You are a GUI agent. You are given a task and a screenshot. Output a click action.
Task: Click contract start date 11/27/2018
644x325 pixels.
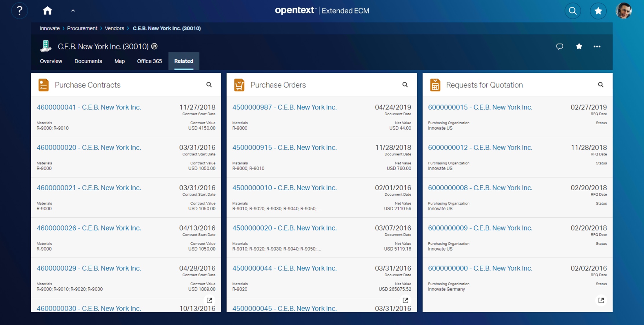coord(197,107)
